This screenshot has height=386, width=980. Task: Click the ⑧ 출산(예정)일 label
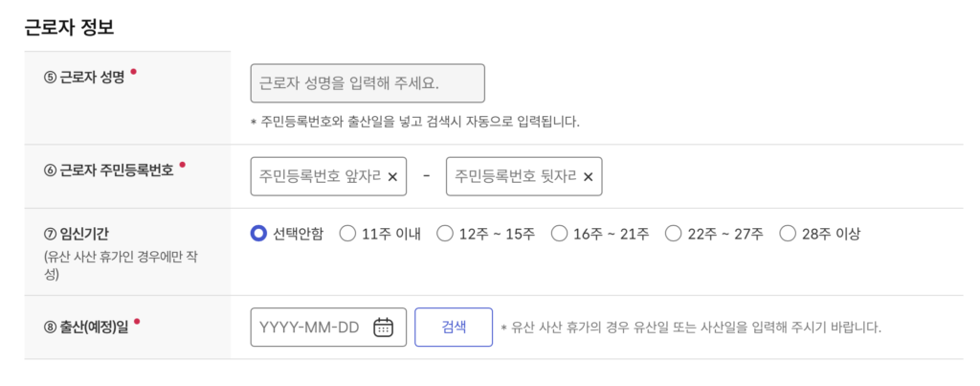[x=88, y=327]
